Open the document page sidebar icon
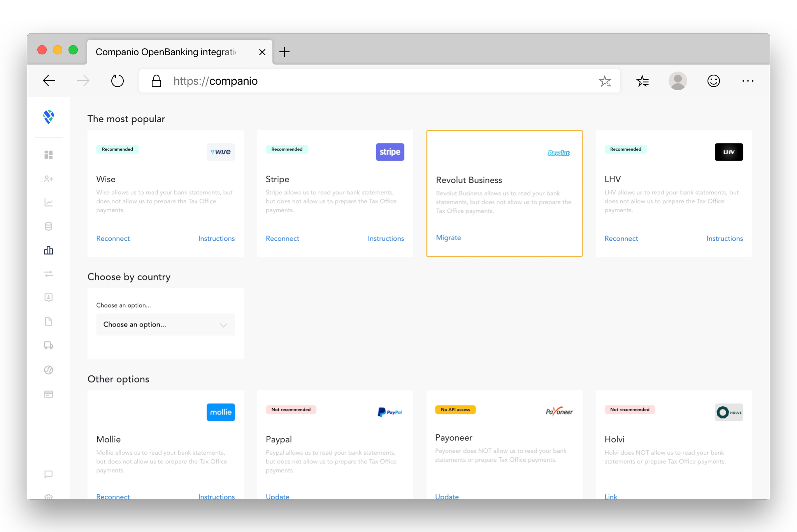The image size is (797, 532). [x=48, y=322]
